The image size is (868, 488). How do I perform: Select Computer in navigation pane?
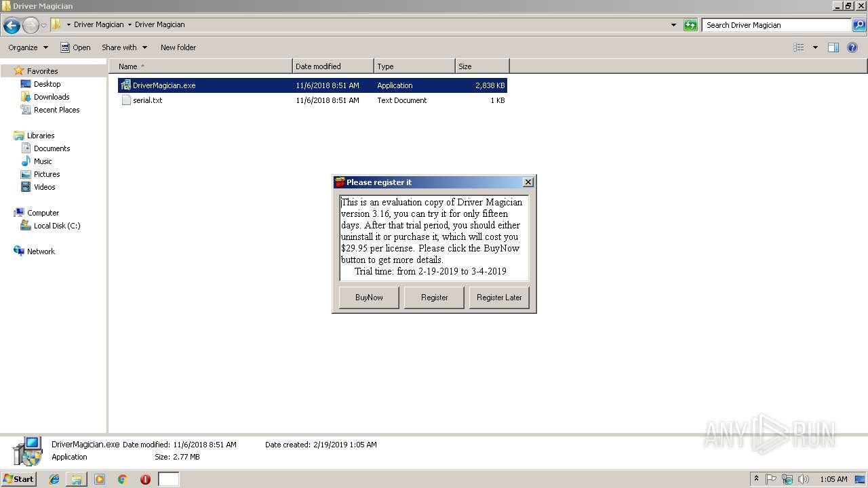click(43, 213)
